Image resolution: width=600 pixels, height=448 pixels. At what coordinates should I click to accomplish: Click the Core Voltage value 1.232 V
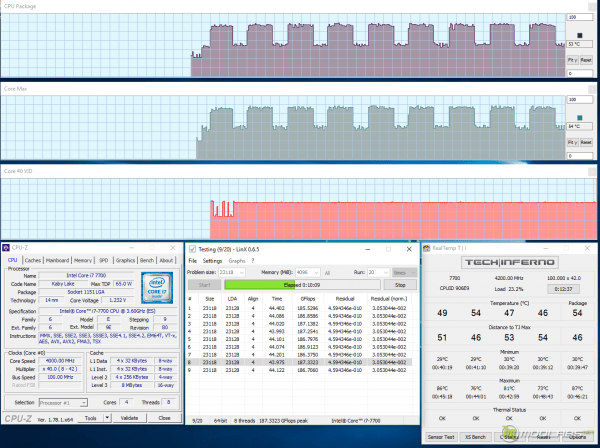tap(117, 300)
